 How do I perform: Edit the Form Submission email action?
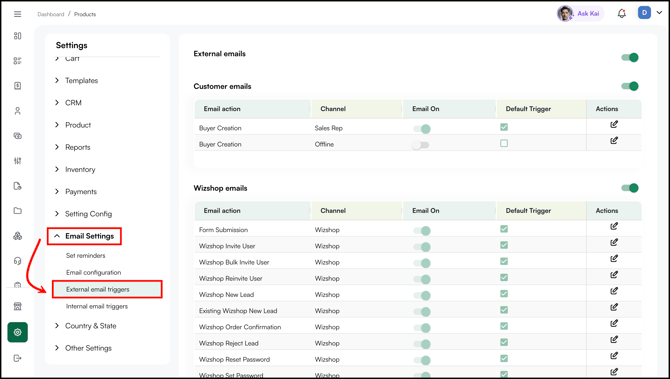[x=614, y=226]
